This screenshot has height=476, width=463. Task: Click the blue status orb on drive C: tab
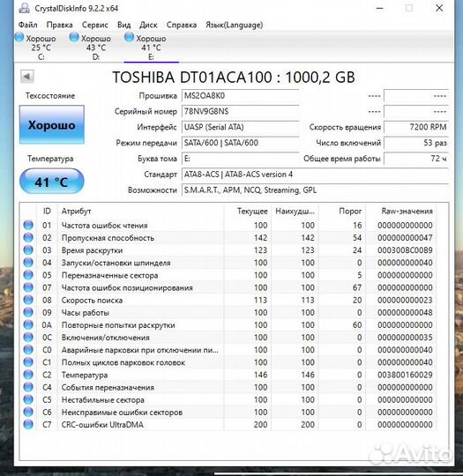coord(19,37)
